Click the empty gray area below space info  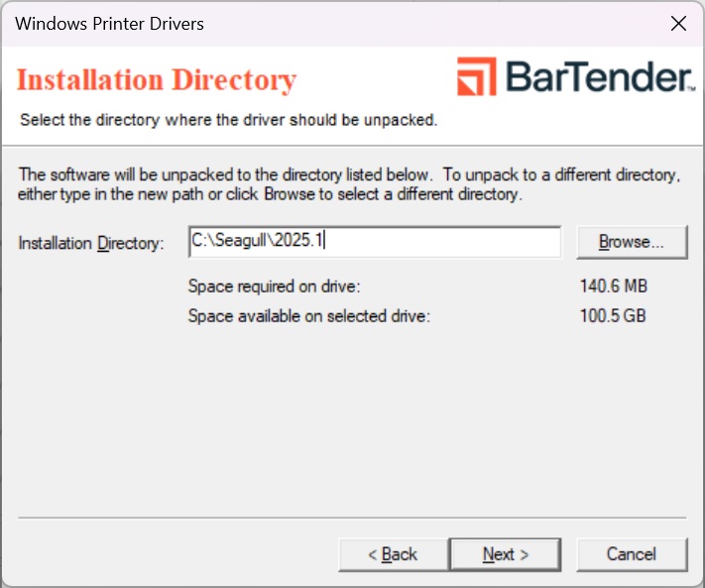pyautogui.click(x=352, y=416)
